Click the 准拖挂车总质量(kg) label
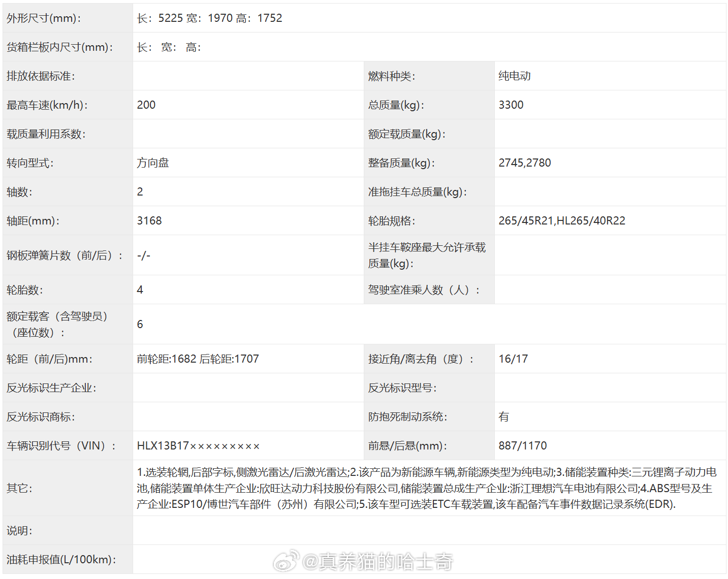This screenshot has height=579, width=728. tap(418, 192)
